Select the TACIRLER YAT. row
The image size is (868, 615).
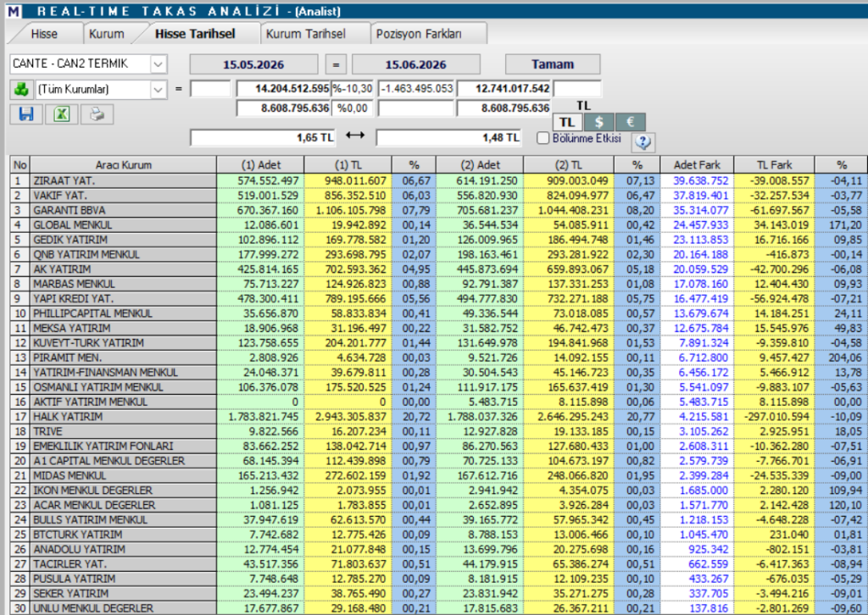(438, 564)
